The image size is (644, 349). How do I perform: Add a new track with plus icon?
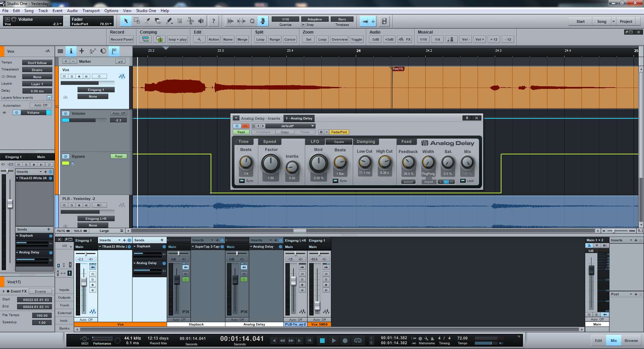[x=82, y=51]
